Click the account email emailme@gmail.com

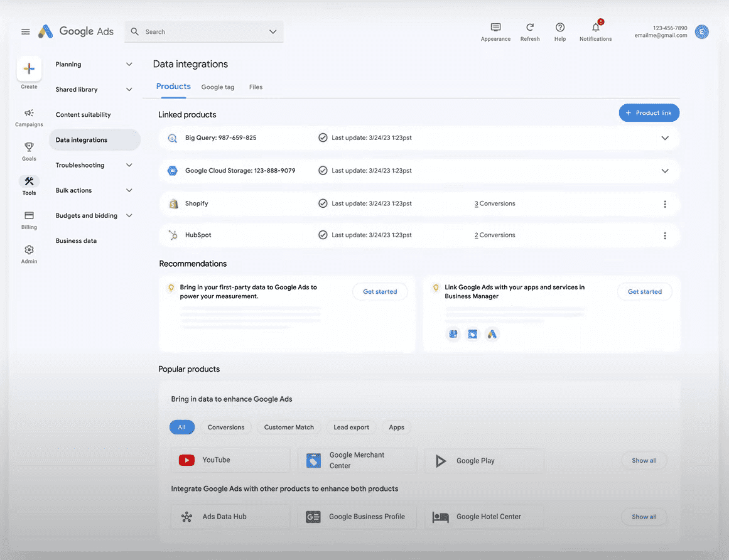coord(661,35)
